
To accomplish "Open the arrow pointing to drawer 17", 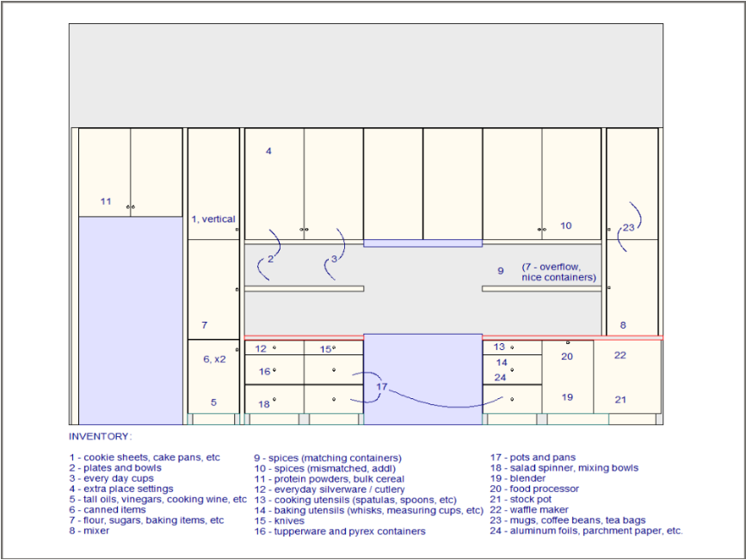I will 381,388.
